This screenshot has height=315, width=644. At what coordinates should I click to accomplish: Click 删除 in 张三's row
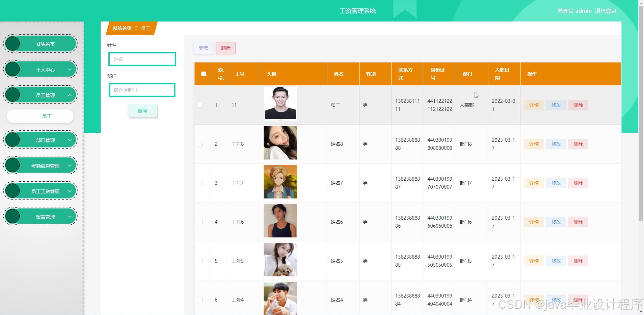578,105
